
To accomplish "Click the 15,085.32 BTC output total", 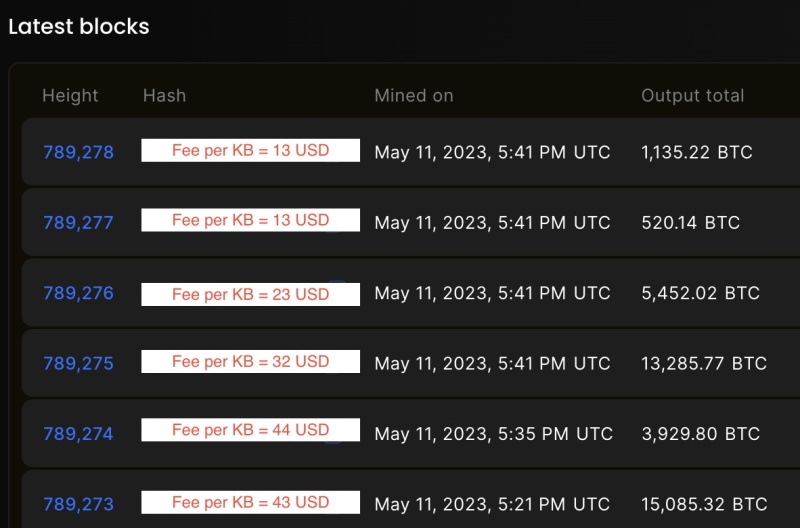I will 704,504.
